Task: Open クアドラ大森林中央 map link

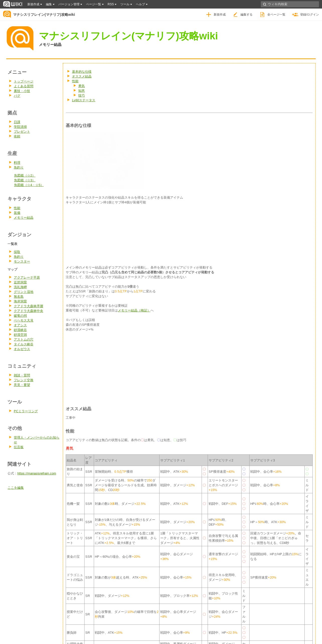Action: tap(28, 311)
